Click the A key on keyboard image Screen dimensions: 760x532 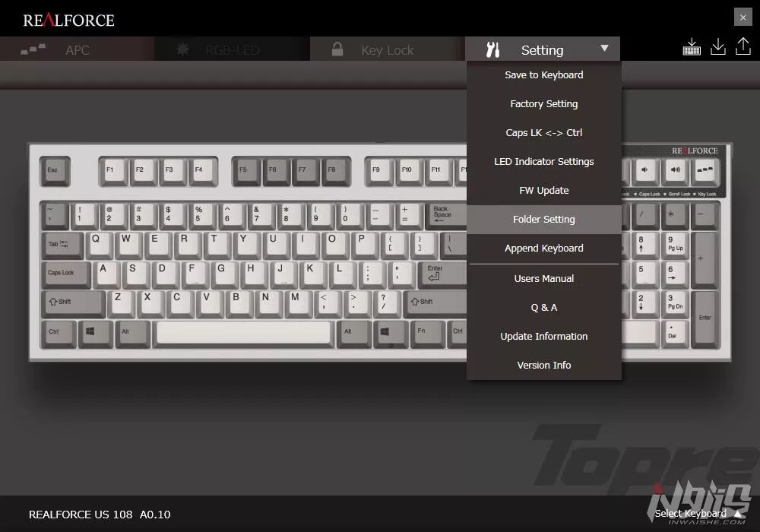pyautogui.click(x=107, y=274)
